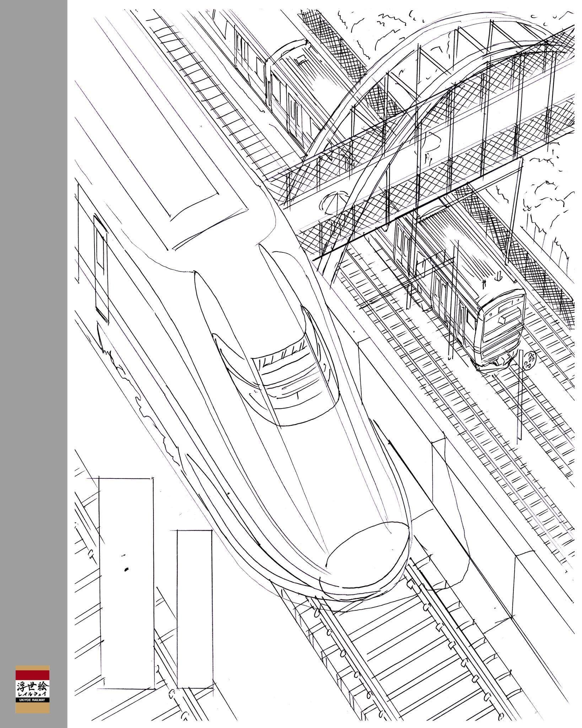Click the tan stripe at the logo top
The width and height of the screenshot is (582, 728).
[x=32, y=667]
